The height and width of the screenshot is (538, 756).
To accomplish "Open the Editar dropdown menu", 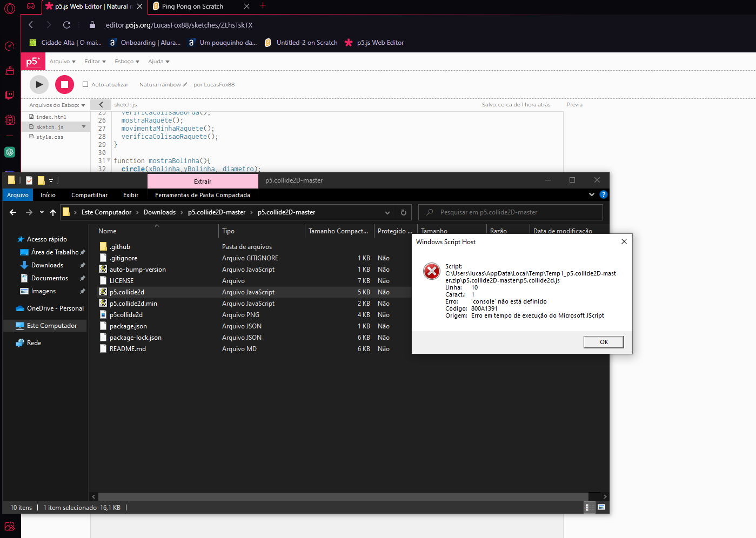I will tap(95, 62).
